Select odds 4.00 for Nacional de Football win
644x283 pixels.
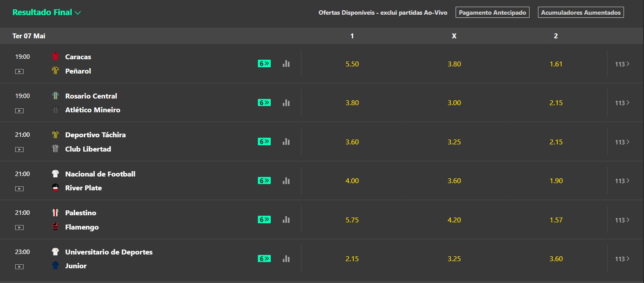click(352, 180)
